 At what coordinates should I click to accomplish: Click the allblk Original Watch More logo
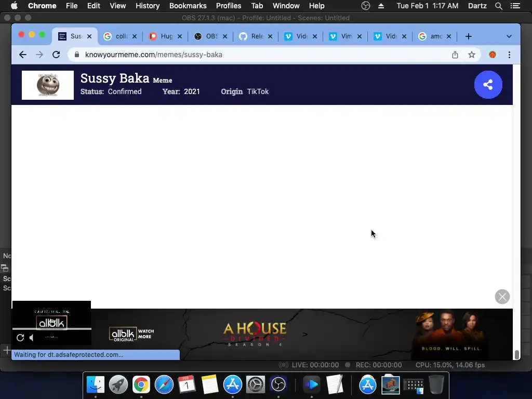point(131,334)
